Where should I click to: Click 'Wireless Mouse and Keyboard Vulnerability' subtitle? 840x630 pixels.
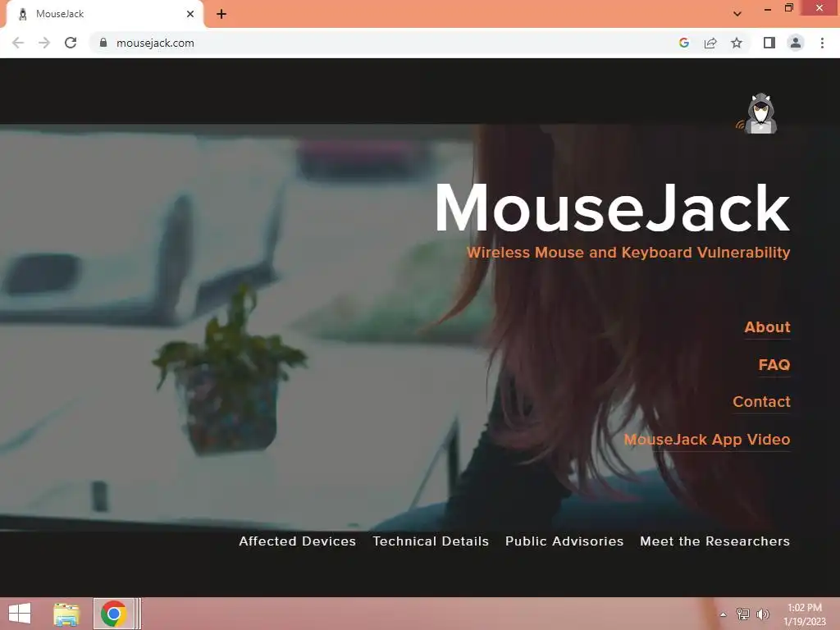[x=628, y=253]
